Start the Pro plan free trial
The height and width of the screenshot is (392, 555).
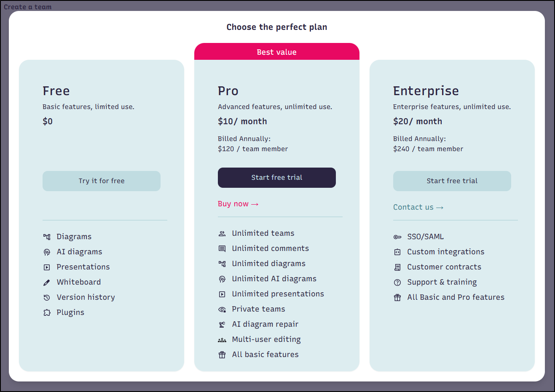[277, 178]
